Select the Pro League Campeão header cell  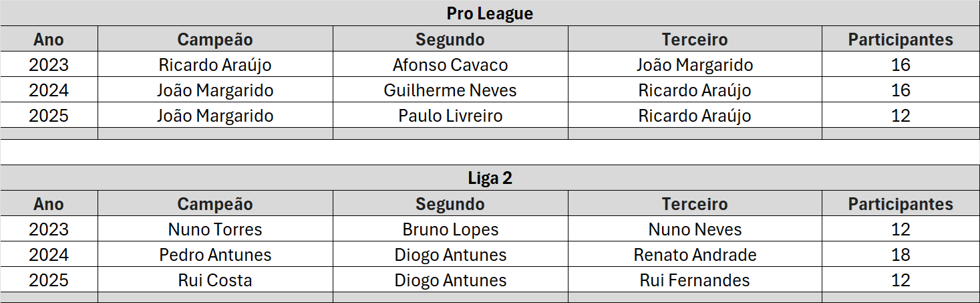(215, 39)
